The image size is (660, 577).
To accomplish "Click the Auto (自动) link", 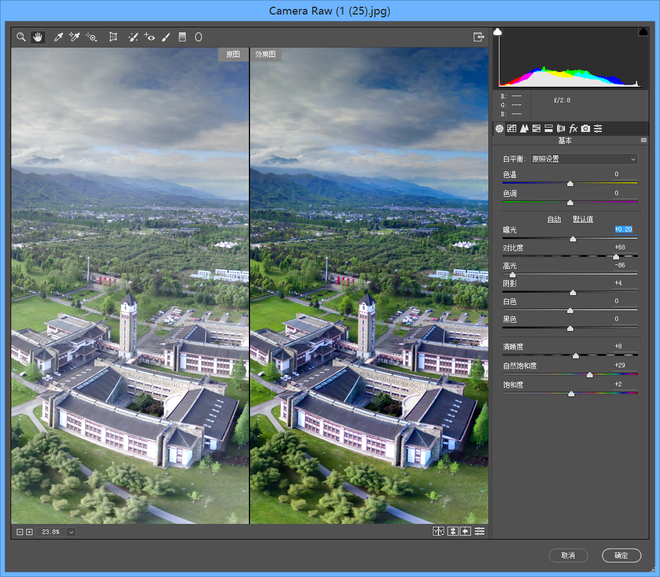I will pyautogui.click(x=554, y=219).
